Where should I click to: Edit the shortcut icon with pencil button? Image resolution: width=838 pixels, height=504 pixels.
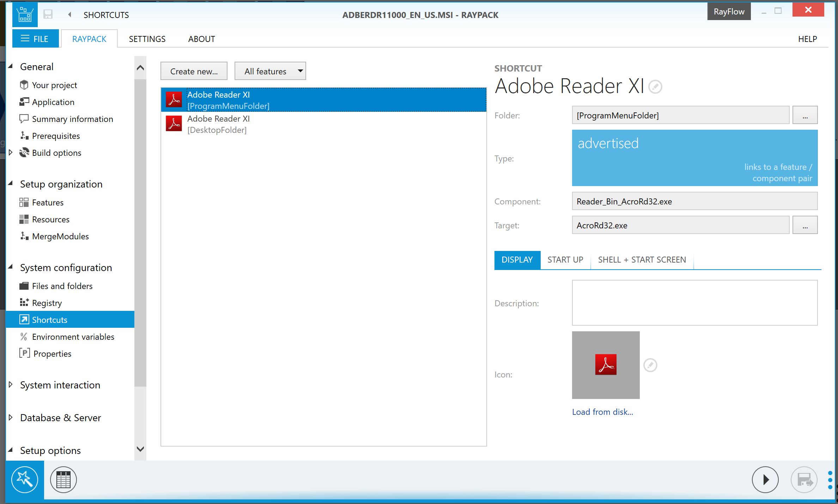point(650,365)
